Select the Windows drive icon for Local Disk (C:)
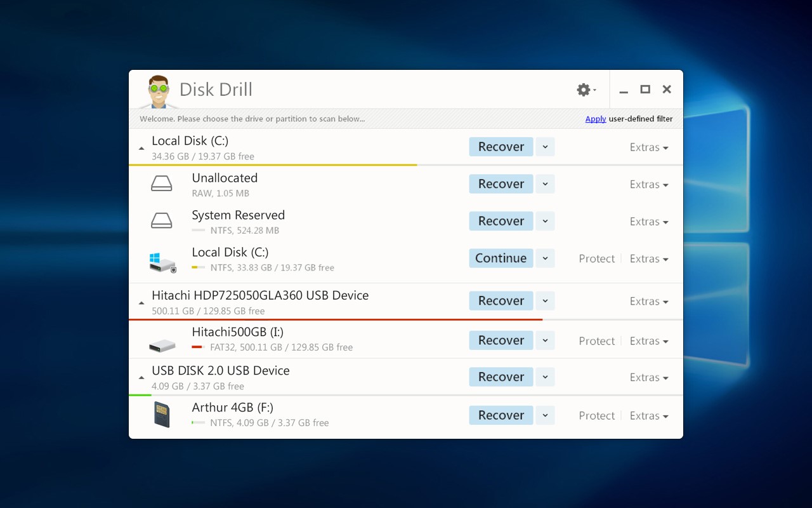The height and width of the screenshot is (508, 812). (162, 260)
